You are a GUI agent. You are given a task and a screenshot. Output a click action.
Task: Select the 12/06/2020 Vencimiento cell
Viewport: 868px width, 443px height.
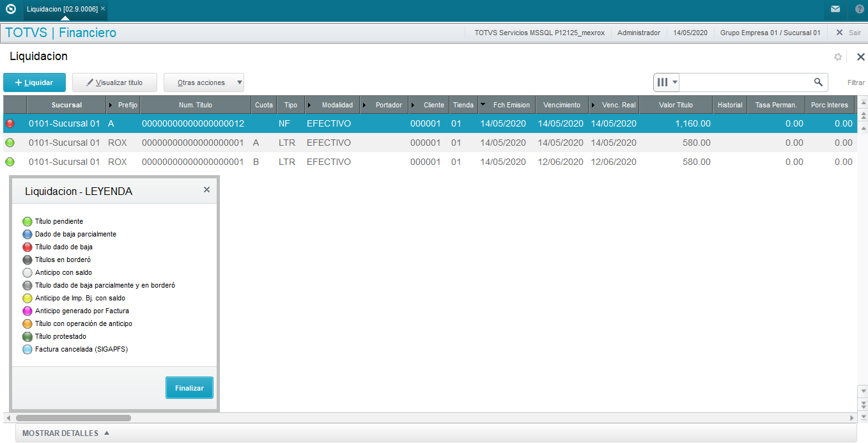(561, 162)
